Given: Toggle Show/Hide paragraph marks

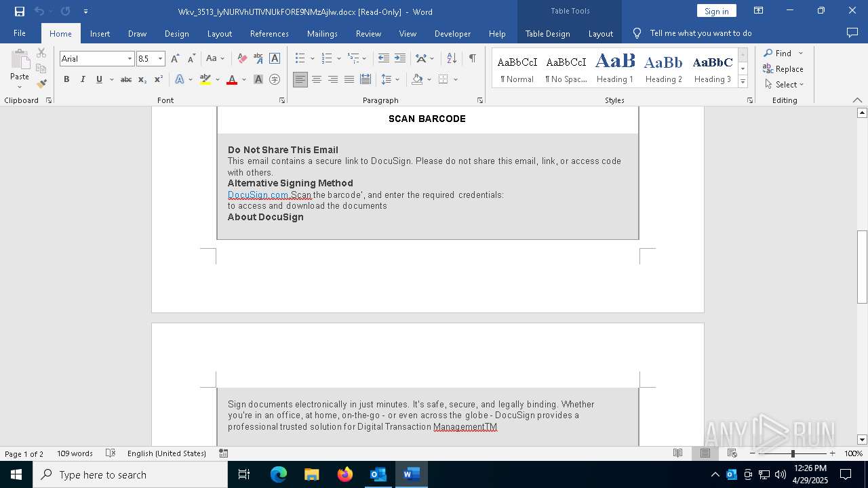Looking at the screenshot, I should pos(472,58).
